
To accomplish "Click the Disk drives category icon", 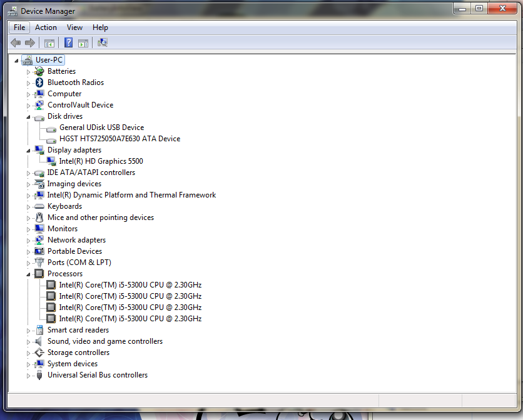I will coord(39,118).
